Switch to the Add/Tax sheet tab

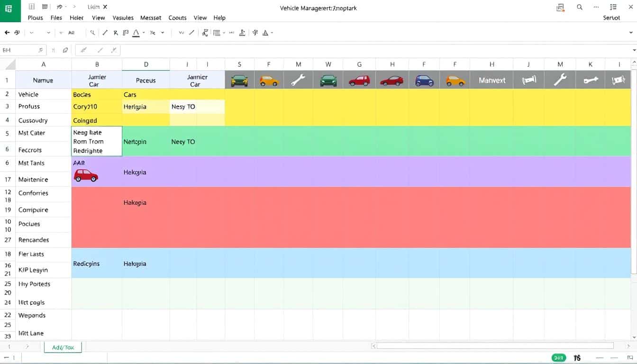pyautogui.click(x=63, y=347)
